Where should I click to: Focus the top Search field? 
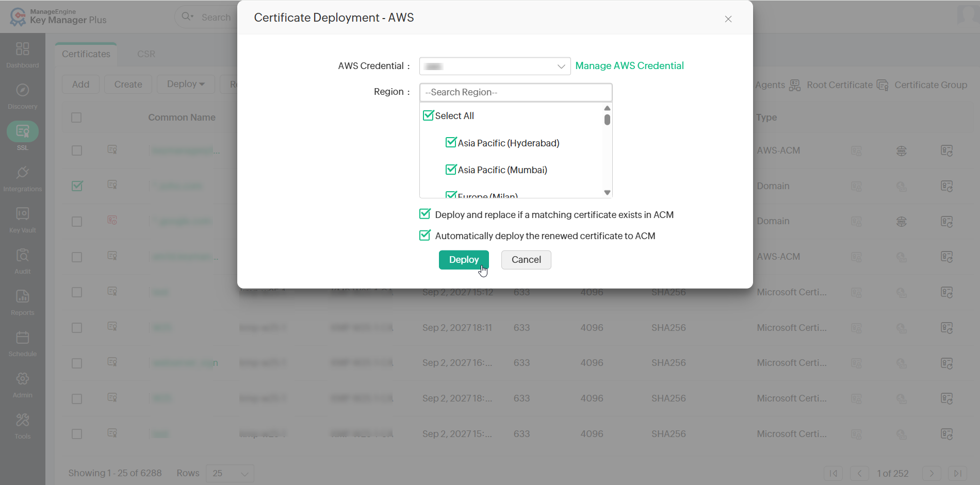tap(216, 18)
